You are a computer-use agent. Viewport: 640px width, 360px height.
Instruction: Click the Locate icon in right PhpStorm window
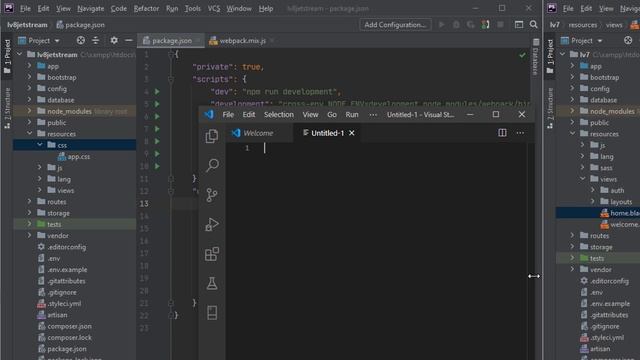(628, 40)
